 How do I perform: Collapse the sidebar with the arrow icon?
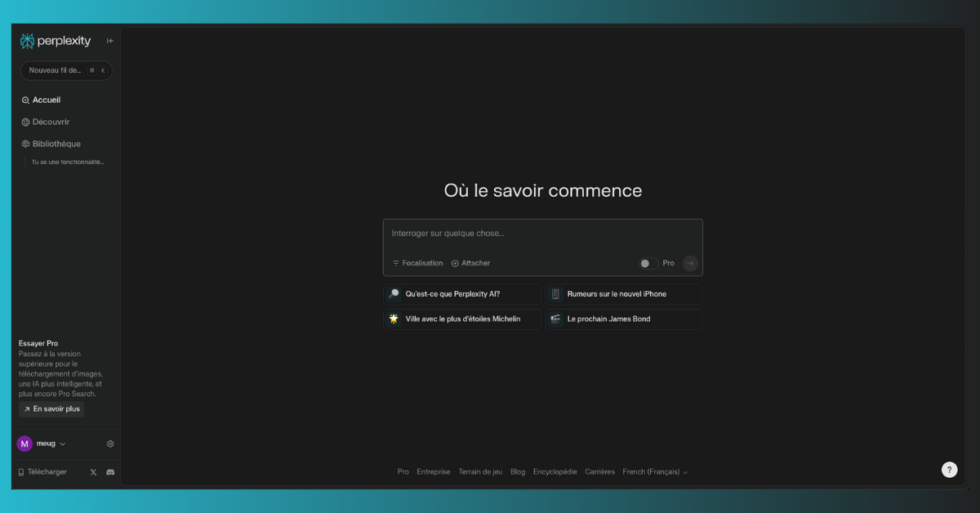pyautogui.click(x=110, y=41)
